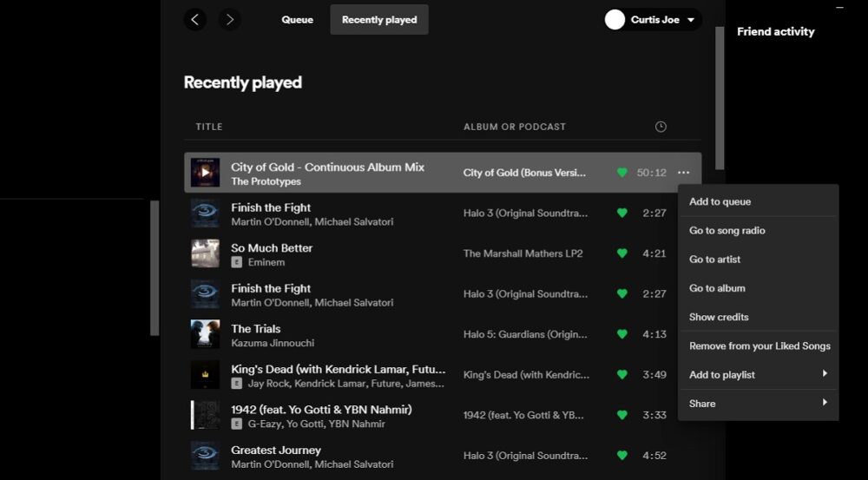Open The Marshall Mathers LP2 album link

[x=523, y=253]
